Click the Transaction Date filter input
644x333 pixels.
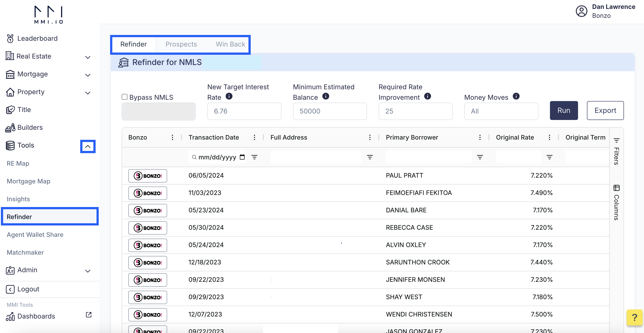217,157
